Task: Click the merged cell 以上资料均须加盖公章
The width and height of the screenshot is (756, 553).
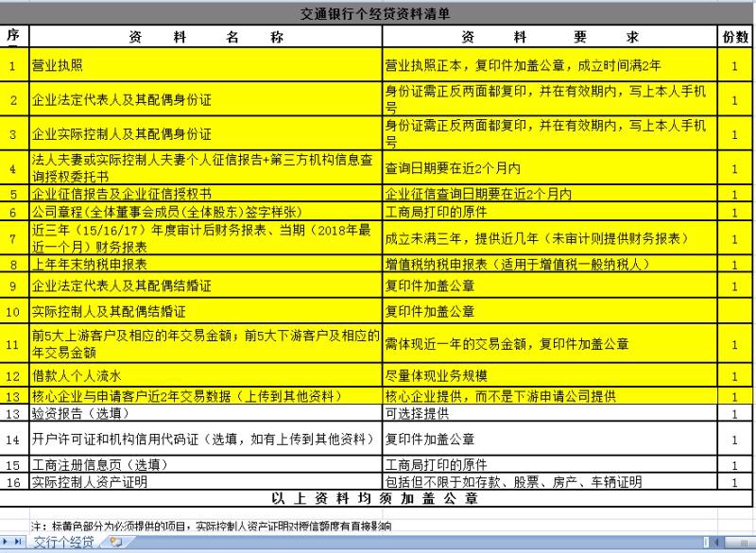Action: click(375, 498)
